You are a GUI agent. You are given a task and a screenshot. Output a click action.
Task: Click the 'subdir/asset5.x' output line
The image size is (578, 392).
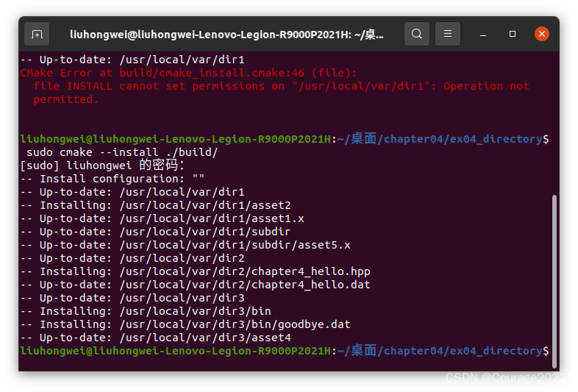(x=185, y=245)
